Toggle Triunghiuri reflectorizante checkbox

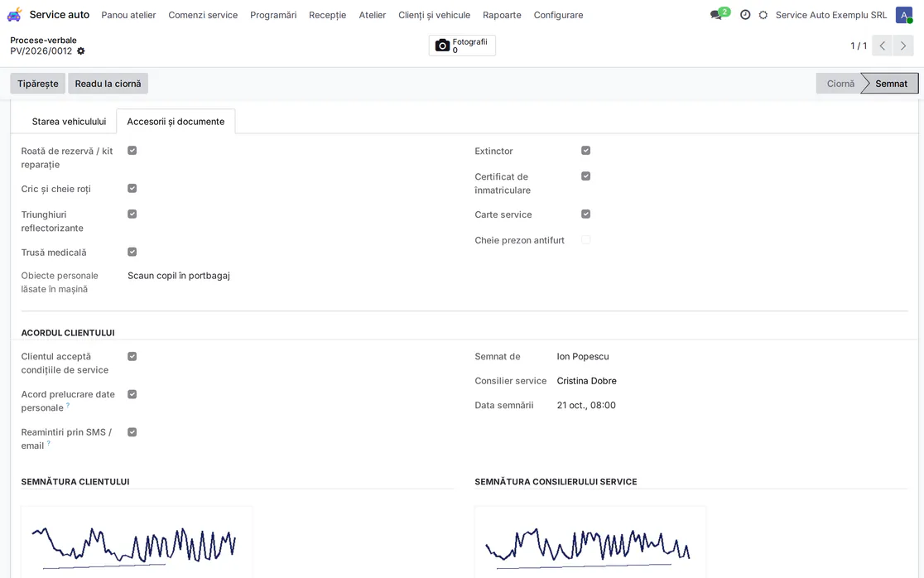click(132, 214)
